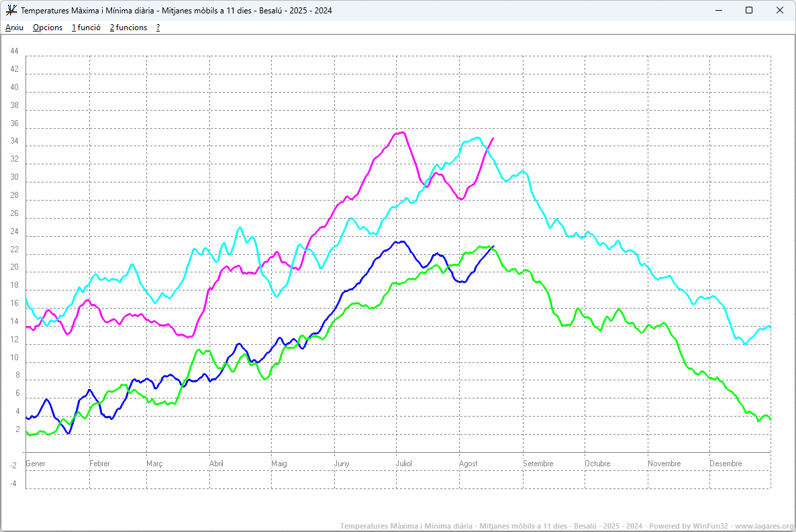Click the Agost month label
This screenshot has width=796, height=532.
click(x=468, y=464)
